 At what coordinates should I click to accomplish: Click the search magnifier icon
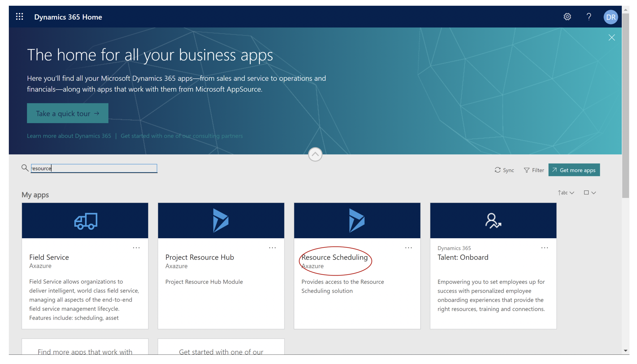click(x=25, y=168)
